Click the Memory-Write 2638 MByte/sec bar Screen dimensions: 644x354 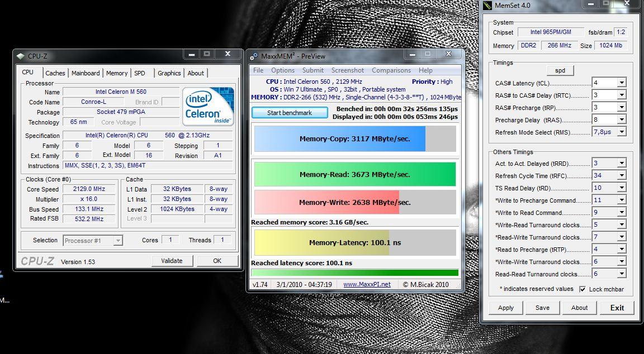[355, 202]
